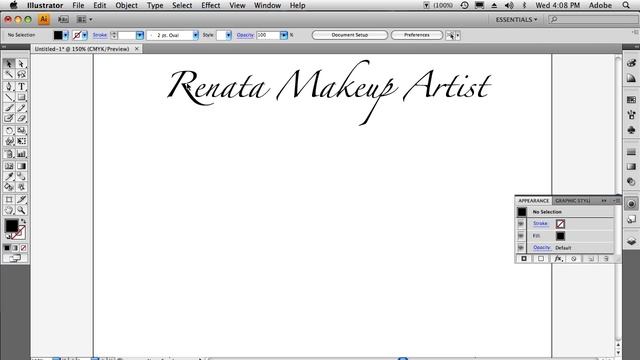Open the Opacity value dropdown arrow
The height and width of the screenshot is (360, 640).
pos(284,35)
